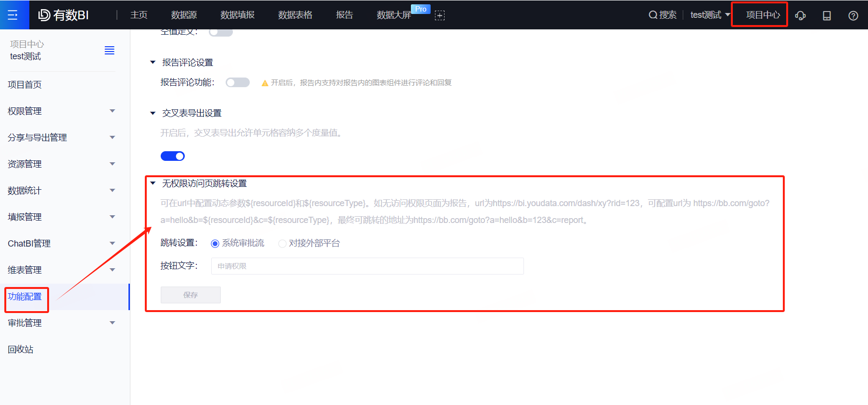Open the 回收站 sidebar item
Image resolution: width=868 pixels, height=405 pixels.
click(x=21, y=350)
